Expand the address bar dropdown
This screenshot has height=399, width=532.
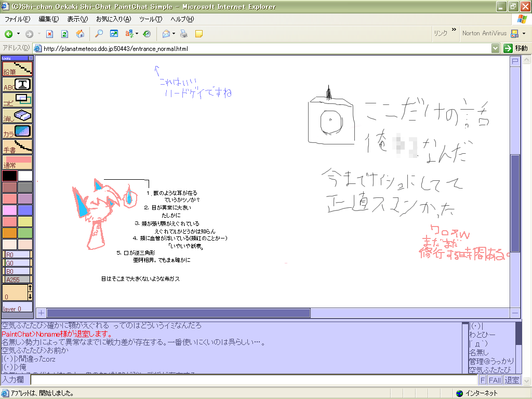click(x=495, y=48)
